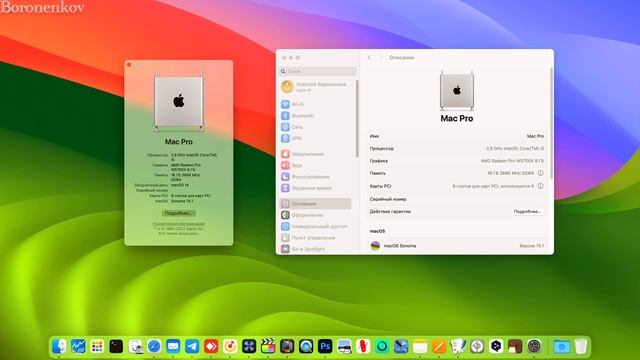Open the red music note app in Dock

[x=230, y=347]
